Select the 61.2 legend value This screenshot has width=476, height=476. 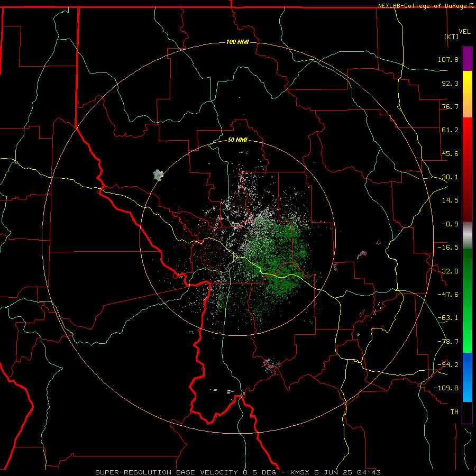tap(450, 130)
